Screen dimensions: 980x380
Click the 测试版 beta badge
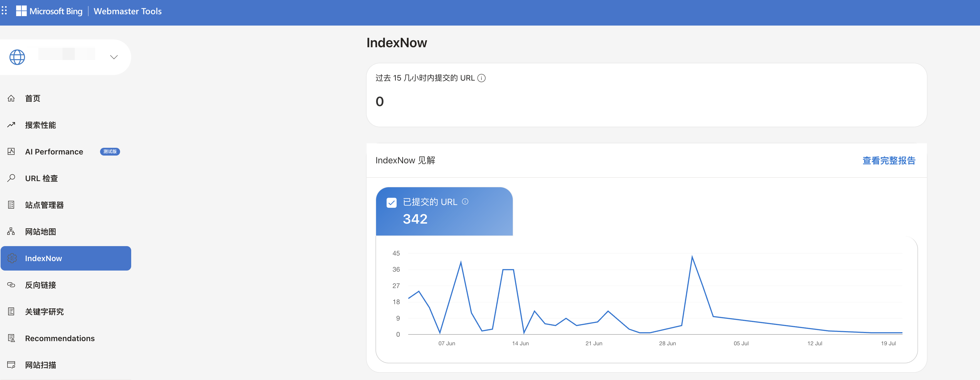[110, 151]
